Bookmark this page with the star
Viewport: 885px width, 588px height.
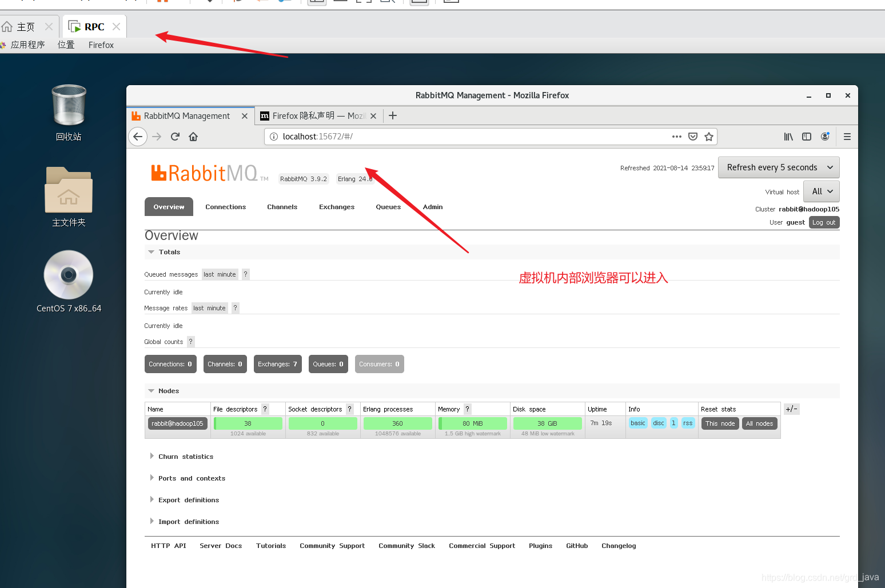pyautogui.click(x=709, y=137)
